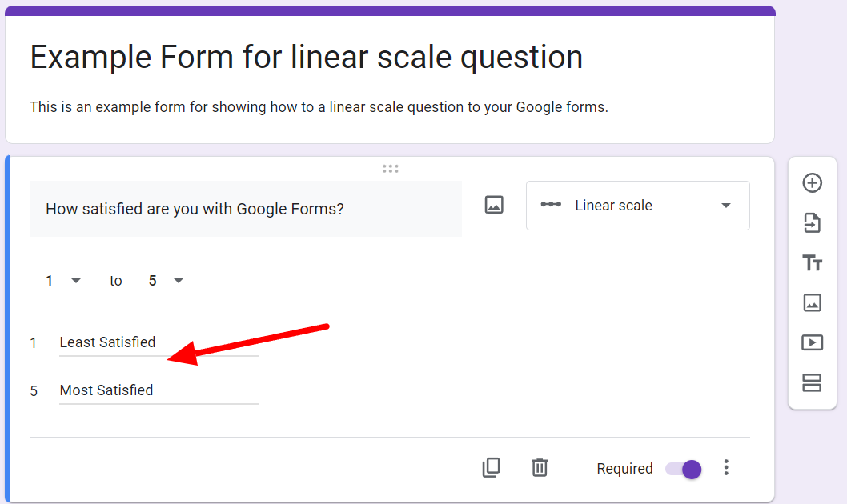Grab the question drag handle dots
This screenshot has width=847, height=504.
click(390, 169)
